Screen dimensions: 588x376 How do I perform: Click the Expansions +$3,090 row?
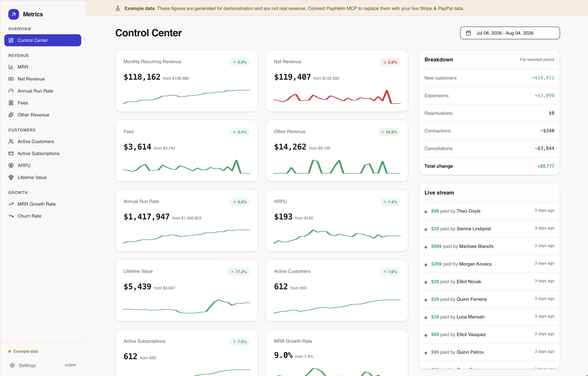489,95
